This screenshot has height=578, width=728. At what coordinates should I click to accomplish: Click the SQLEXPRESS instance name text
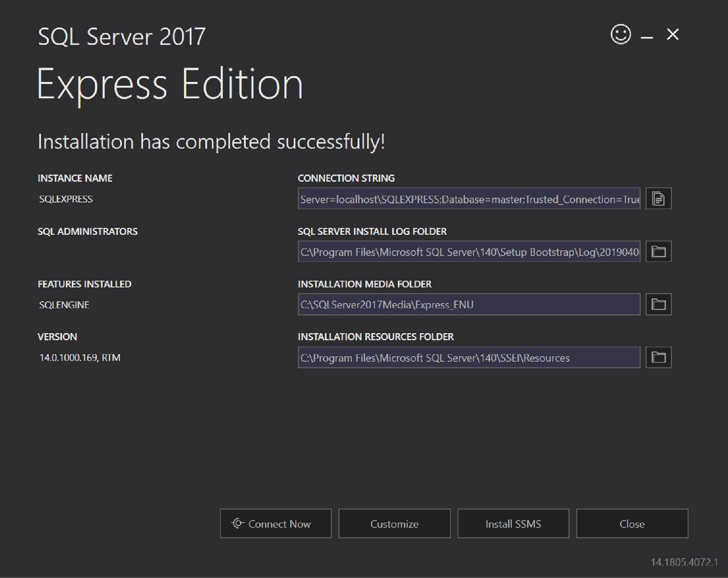coord(66,199)
